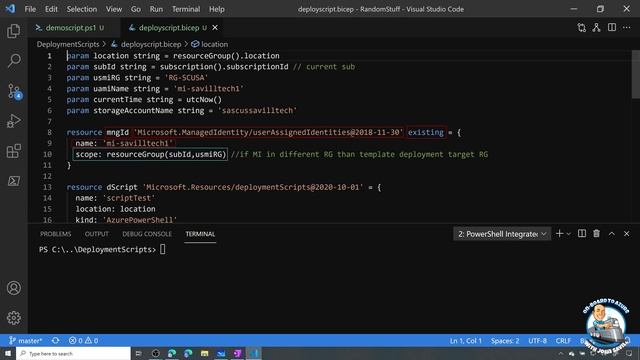This screenshot has width=640, height=360.
Task: Open File Explorer from the taskbar
Action: tap(204, 353)
